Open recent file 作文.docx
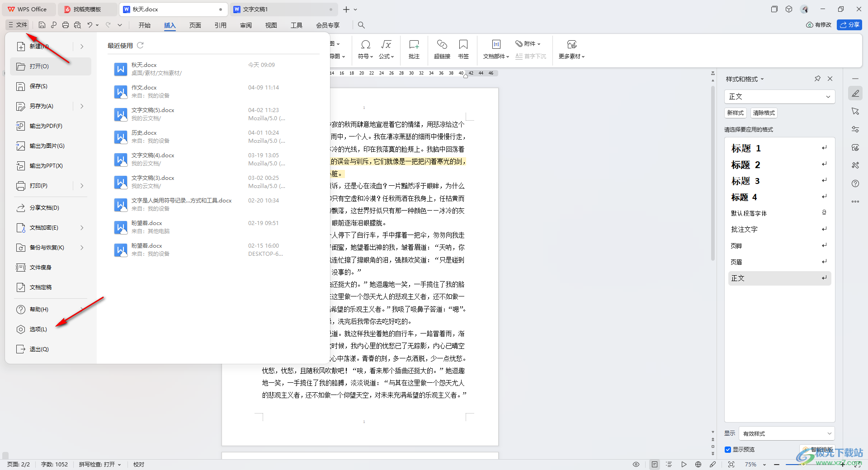The width and height of the screenshot is (868, 470). tap(212, 92)
